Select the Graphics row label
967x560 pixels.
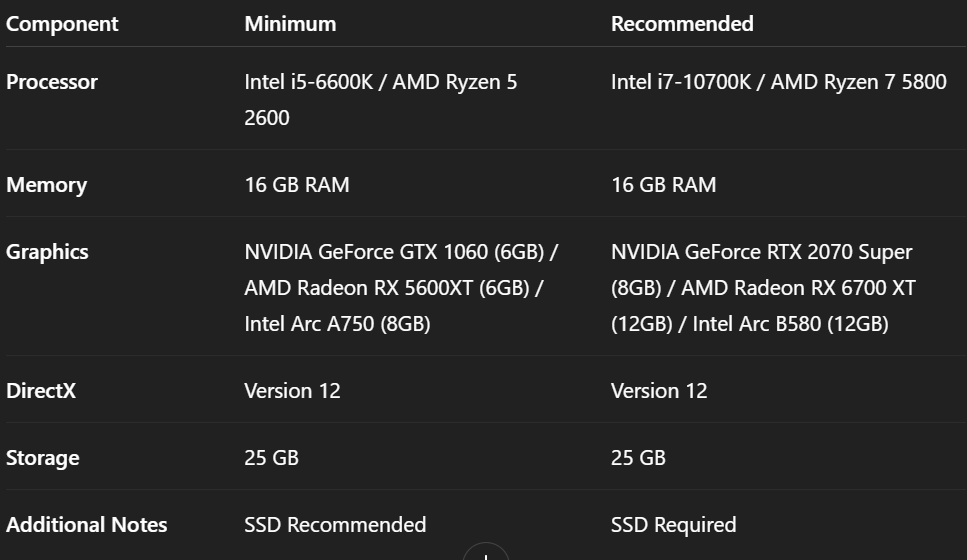click(47, 252)
